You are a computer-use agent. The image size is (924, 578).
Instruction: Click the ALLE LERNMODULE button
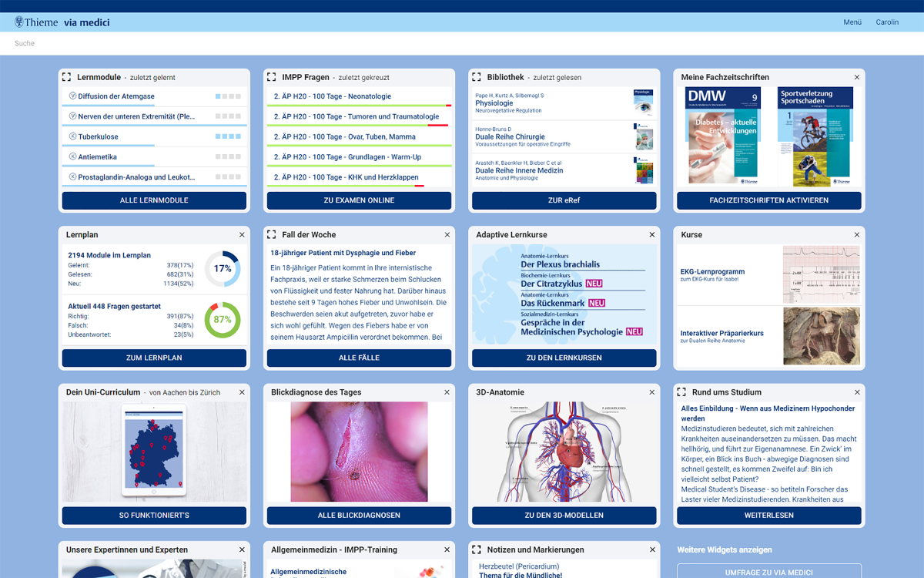(154, 200)
